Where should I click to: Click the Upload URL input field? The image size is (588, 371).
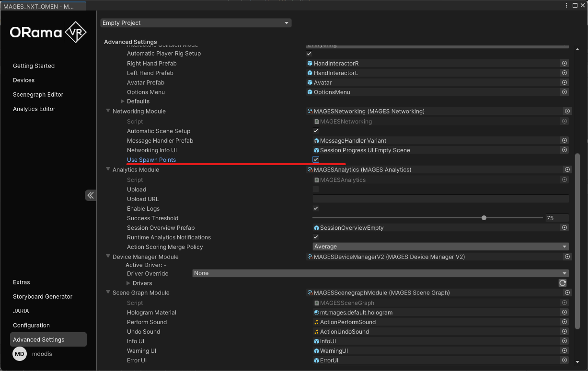pyautogui.click(x=440, y=199)
